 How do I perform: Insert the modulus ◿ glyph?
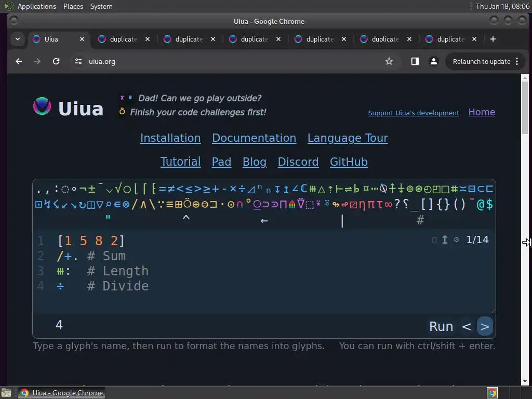(251, 190)
